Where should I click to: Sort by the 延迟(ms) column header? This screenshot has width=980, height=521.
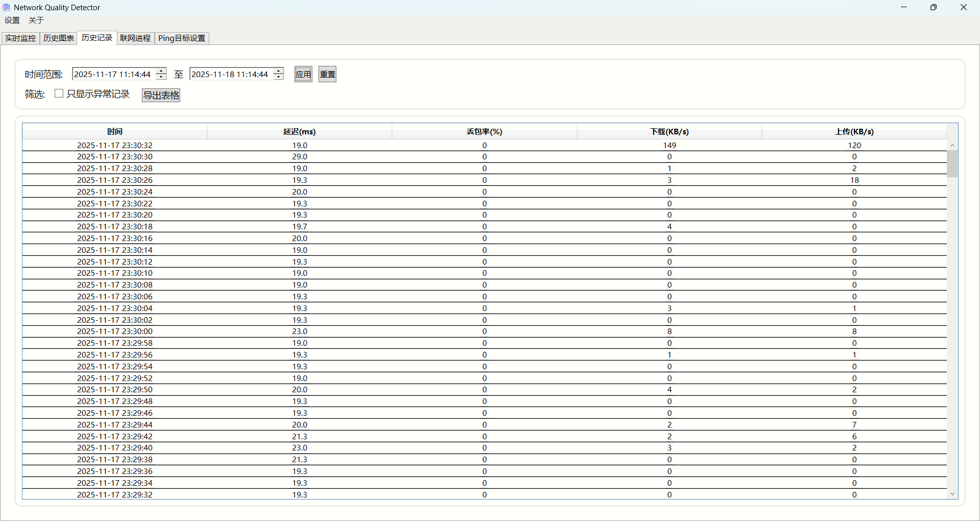[300, 132]
